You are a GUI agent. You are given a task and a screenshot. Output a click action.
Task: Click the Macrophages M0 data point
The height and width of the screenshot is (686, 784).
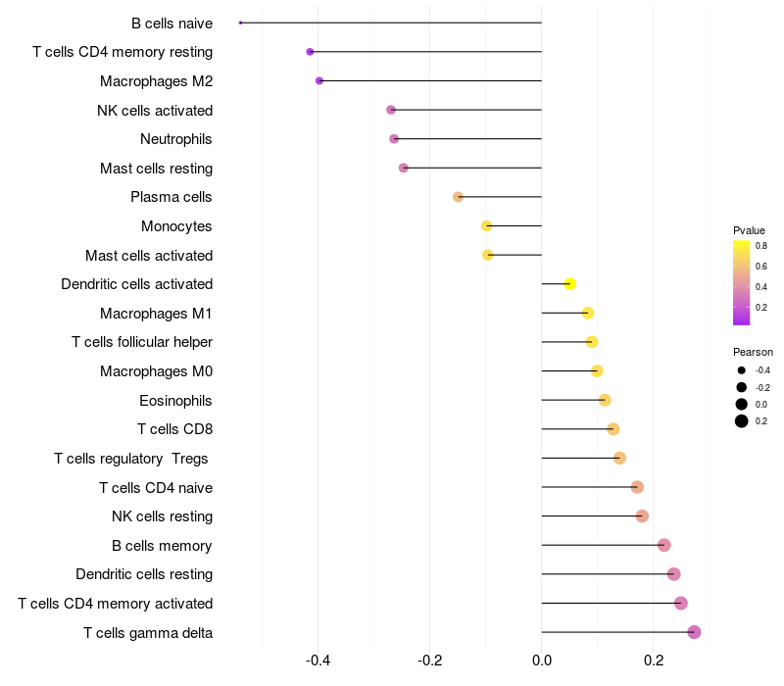597,371
